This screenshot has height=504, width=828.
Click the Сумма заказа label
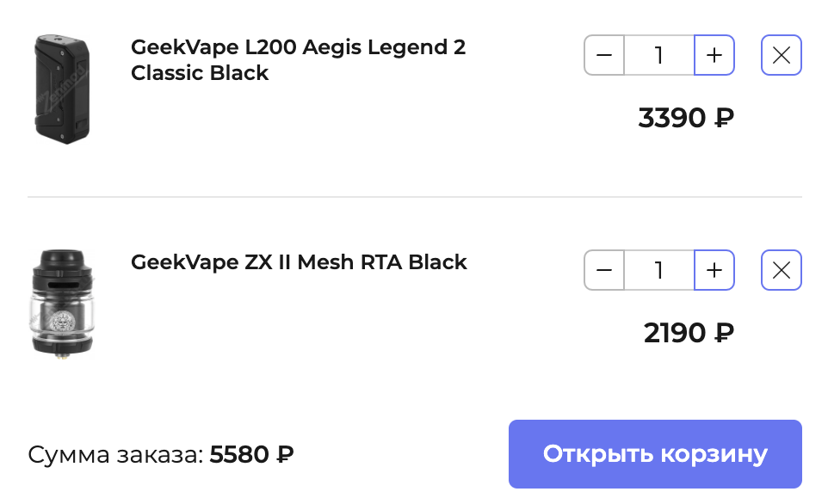[x=115, y=455]
